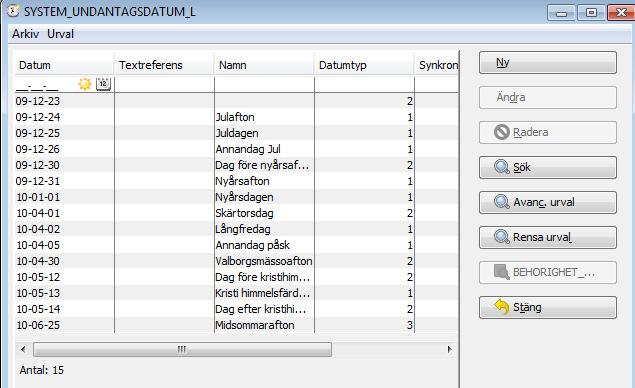Open the Arkiv menu
Viewport: 635px width, 388px height.
pos(26,34)
